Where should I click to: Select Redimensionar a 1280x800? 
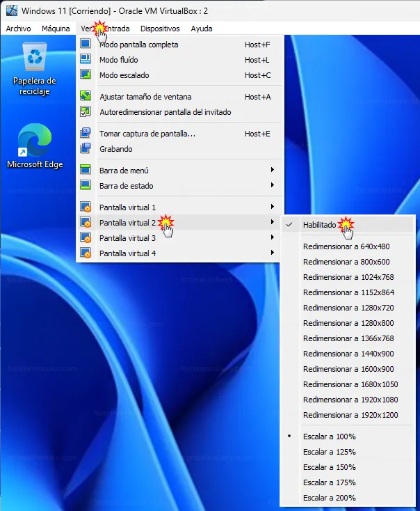tap(348, 323)
